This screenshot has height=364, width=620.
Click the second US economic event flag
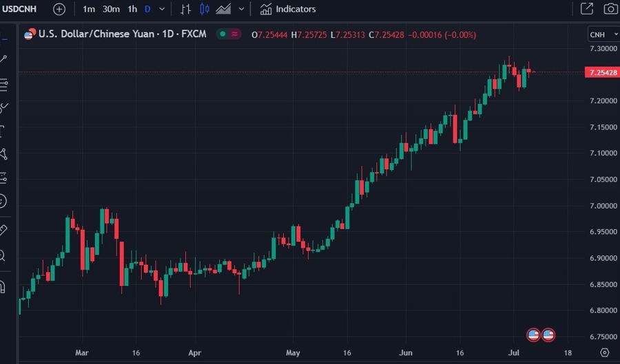click(548, 335)
